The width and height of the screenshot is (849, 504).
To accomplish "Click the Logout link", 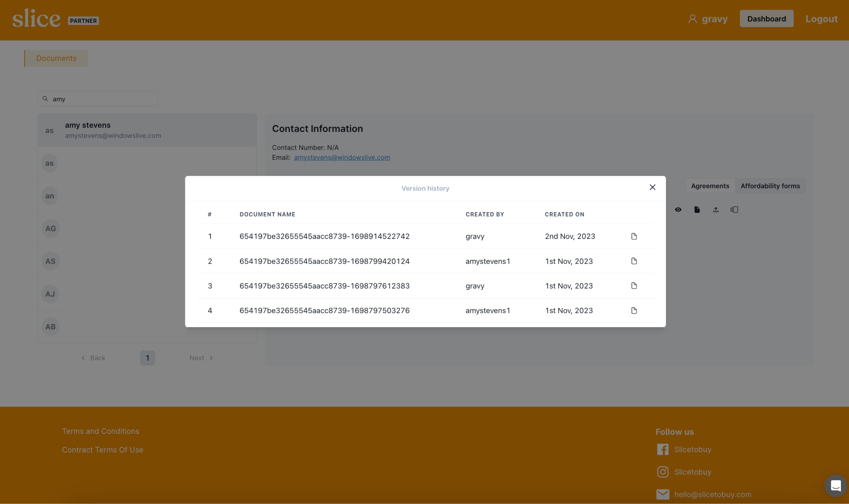I will (x=821, y=19).
